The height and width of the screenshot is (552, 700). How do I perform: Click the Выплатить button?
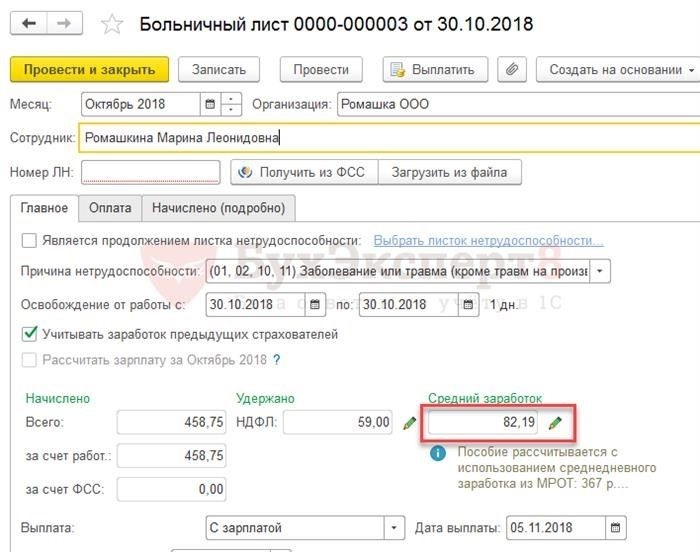click(x=435, y=69)
